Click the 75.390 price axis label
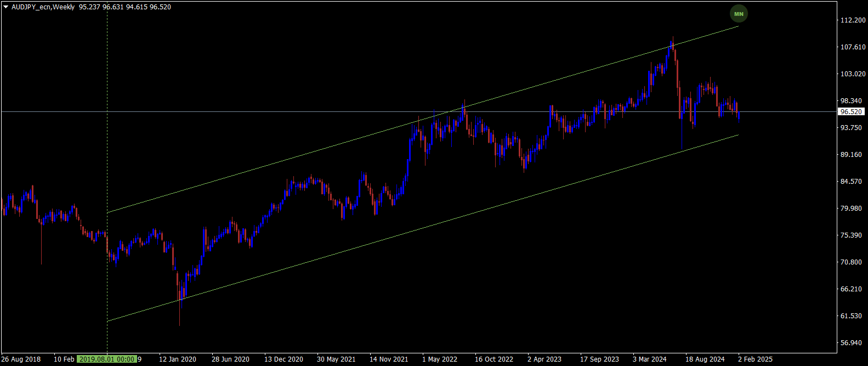Viewport: 868px width, 366px height. point(852,235)
